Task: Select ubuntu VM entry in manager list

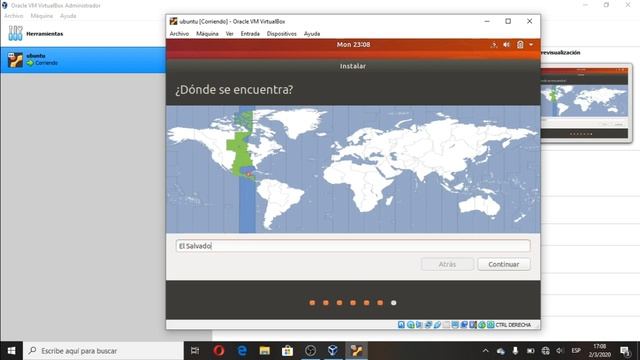Action: point(83,60)
